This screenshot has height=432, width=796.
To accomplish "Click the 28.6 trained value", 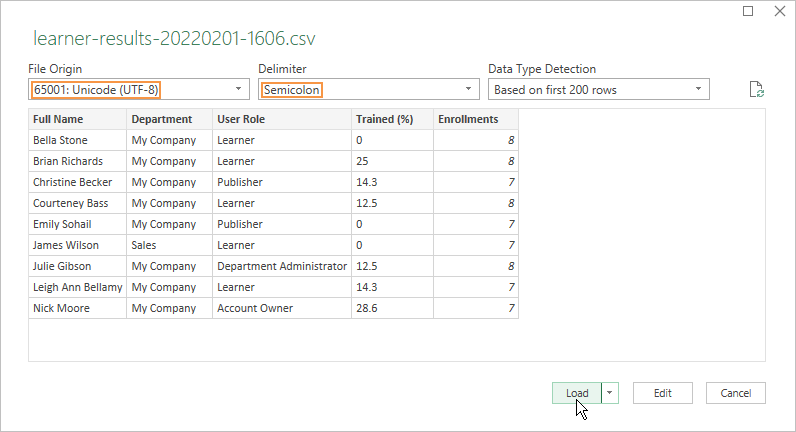I will (x=392, y=308).
